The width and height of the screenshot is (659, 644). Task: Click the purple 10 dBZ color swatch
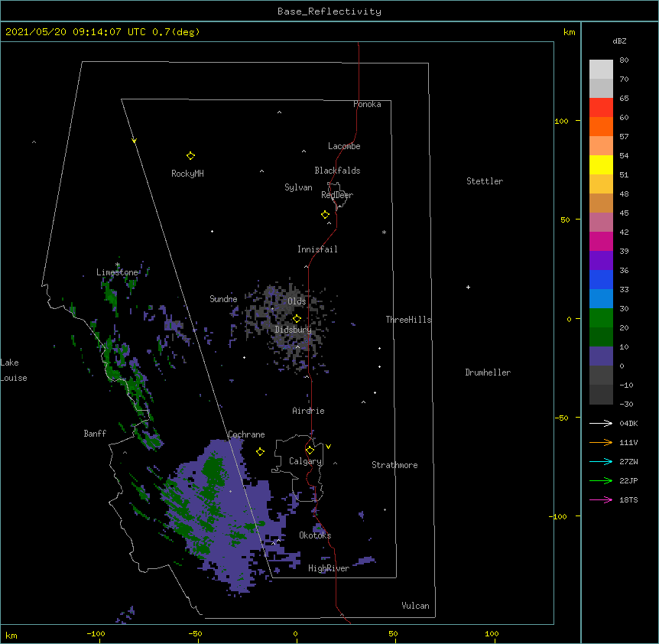tap(601, 356)
